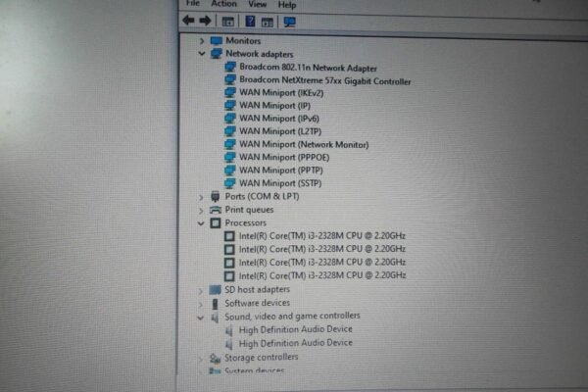
Task: Select the first Intel Core i3-2328M processor entry
Action: [x=322, y=236]
